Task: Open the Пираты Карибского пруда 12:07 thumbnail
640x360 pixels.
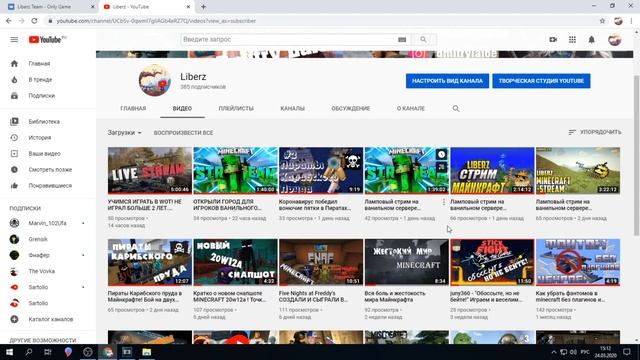Action: 150,262
